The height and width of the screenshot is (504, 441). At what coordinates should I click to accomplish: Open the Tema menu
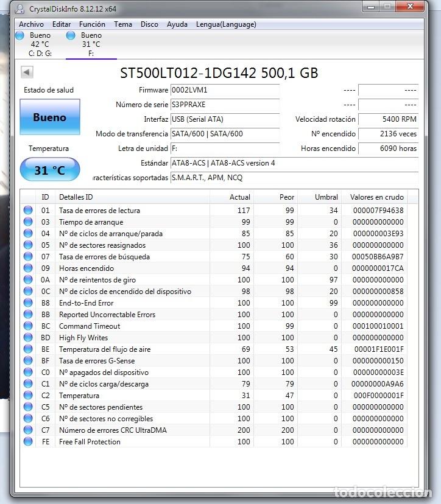coord(123,24)
